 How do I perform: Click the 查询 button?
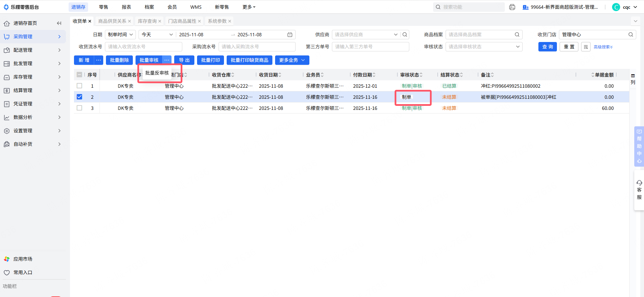pos(547,47)
